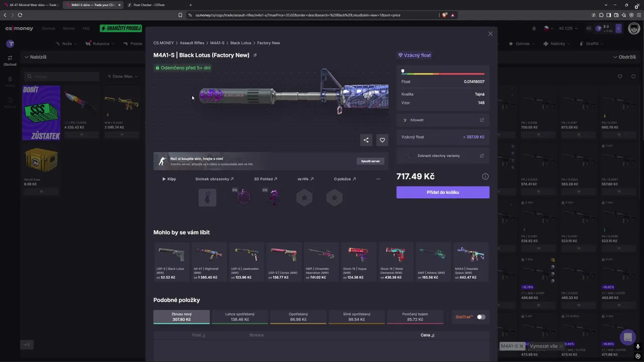The width and height of the screenshot is (644, 362).
Task: Click the inventory search field
Action: (x=62, y=76)
